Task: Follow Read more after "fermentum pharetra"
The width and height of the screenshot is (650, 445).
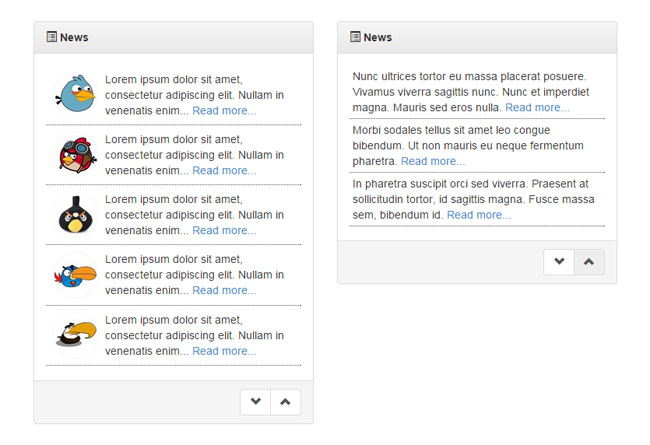Action: tap(433, 161)
